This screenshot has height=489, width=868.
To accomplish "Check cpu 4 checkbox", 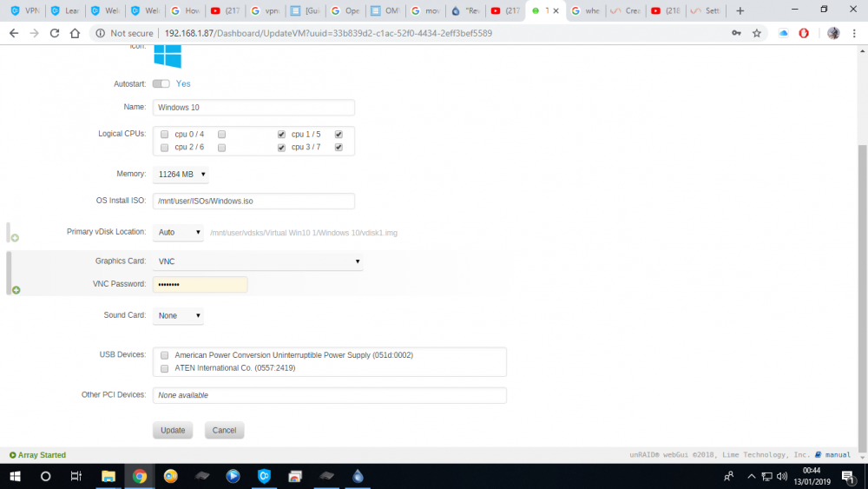I will click(221, 135).
